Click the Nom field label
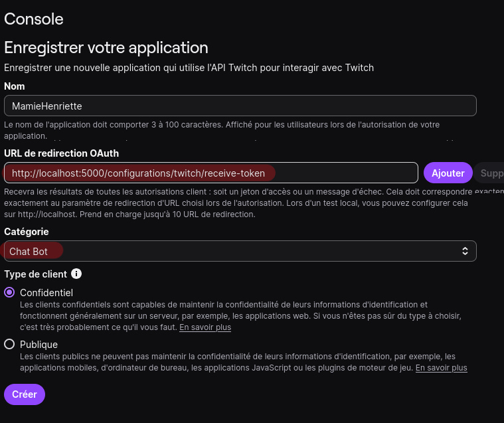This screenshot has width=504, height=423. pos(15,86)
